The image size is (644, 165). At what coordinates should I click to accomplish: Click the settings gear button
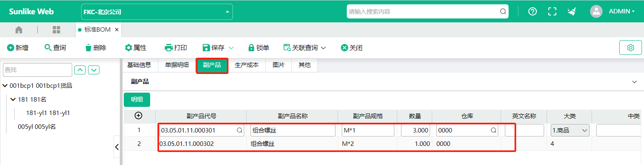[x=630, y=48]
